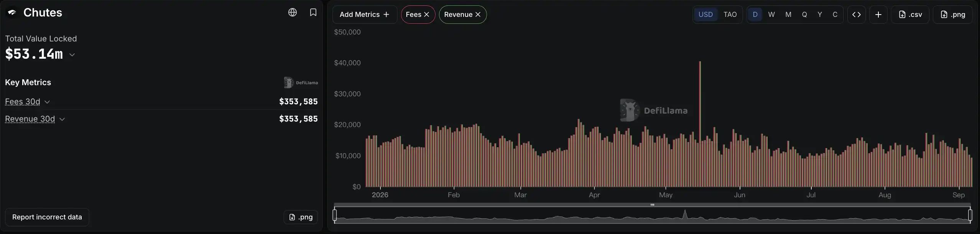Select the monthly (M) interval
The image size is (980, 234).
pyautogui.click(x=788, y=15)
